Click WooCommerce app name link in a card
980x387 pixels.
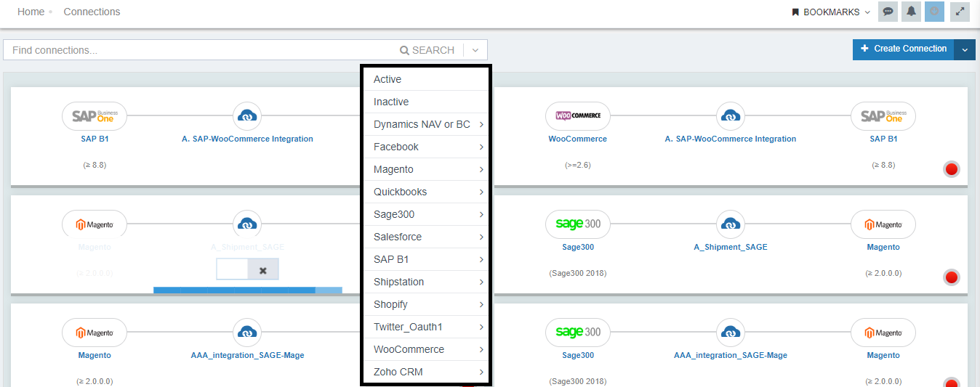[x=578, y=139]
